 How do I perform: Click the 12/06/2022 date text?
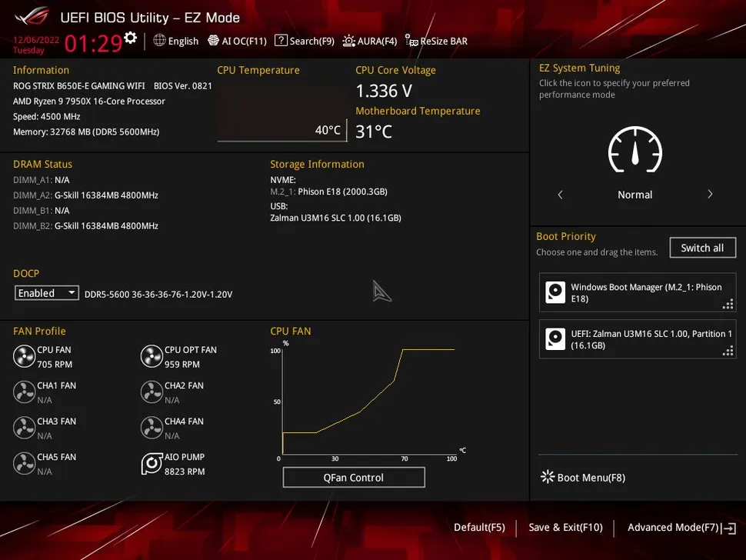coord(36,40)
